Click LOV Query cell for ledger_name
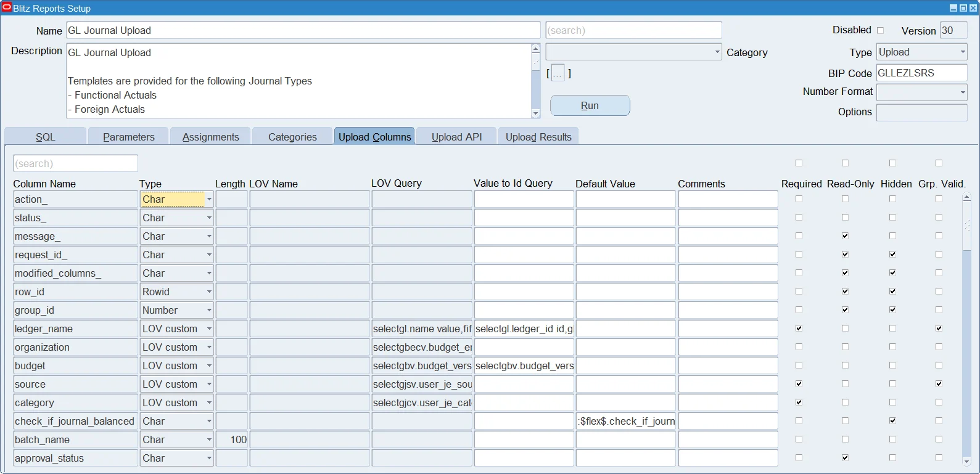980x474 pixels. point(422,329)
